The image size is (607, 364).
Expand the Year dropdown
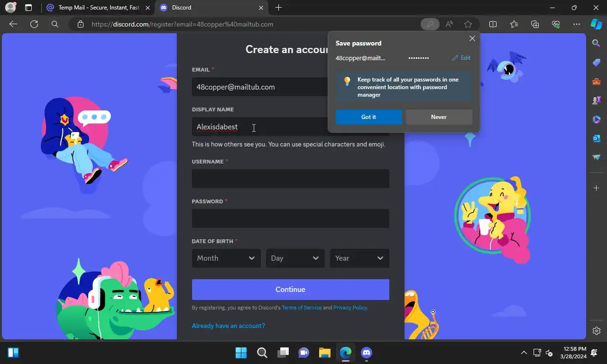pyautogui.click(x=359, y=258)
